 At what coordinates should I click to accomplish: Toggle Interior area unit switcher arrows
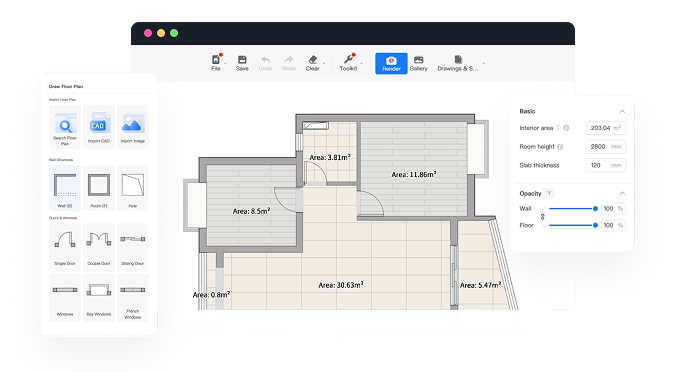(x=558, y=128)
